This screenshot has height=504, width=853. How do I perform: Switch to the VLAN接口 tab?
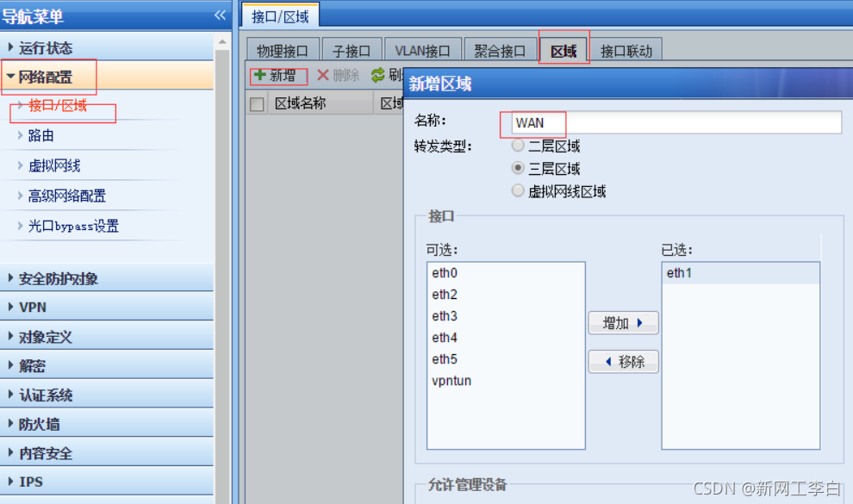point(423,51)
